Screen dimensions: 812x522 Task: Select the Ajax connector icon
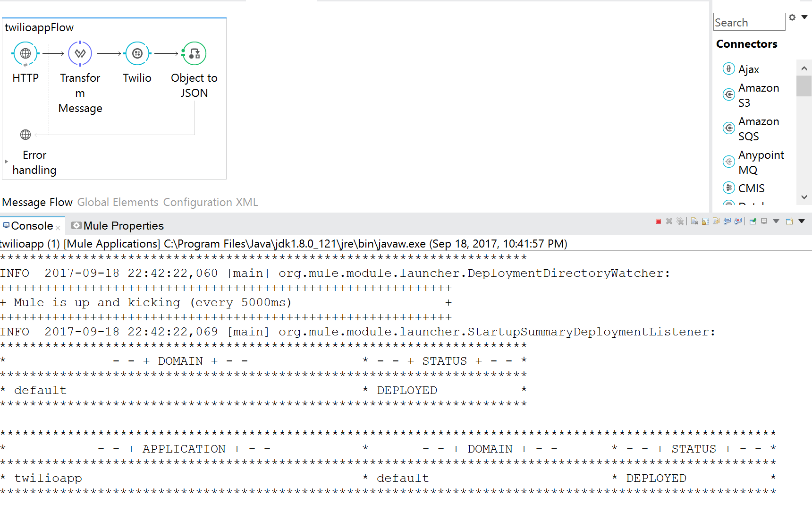pos(729,69)
